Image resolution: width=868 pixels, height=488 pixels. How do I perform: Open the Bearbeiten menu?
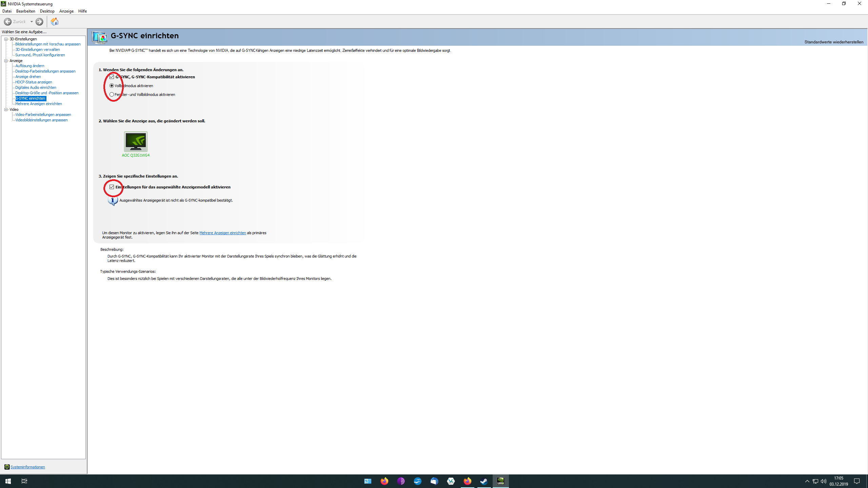click(26, 11)
